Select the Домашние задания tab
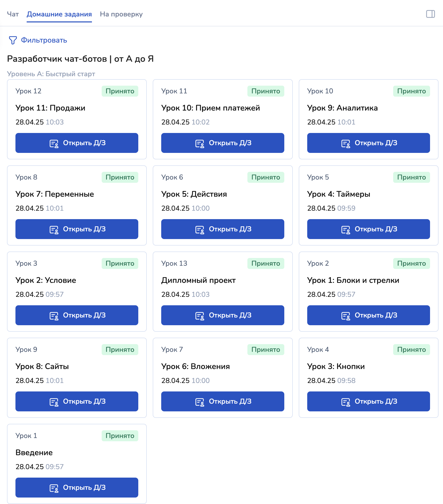 click(59, 14)
